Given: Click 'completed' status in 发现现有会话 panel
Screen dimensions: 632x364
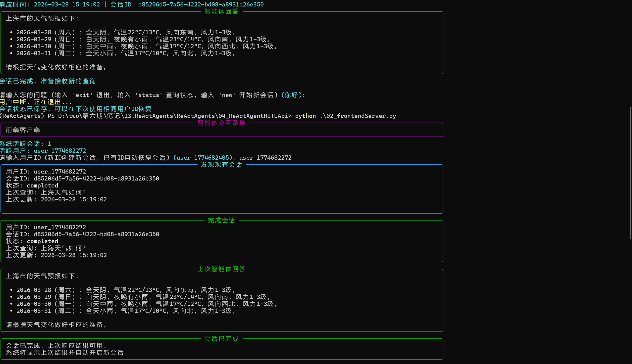Looking at the screenshot, I should 42,185.
